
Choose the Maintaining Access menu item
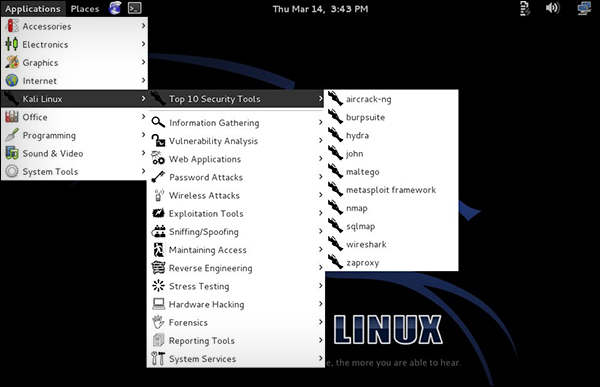(x=236, y=250)
